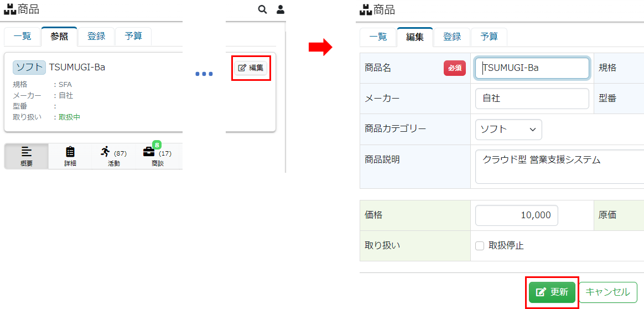Image resolution: width=644 pixels, height=309 pixels.
Task: Click the 商品説明 text area
Action: [559, 167]
